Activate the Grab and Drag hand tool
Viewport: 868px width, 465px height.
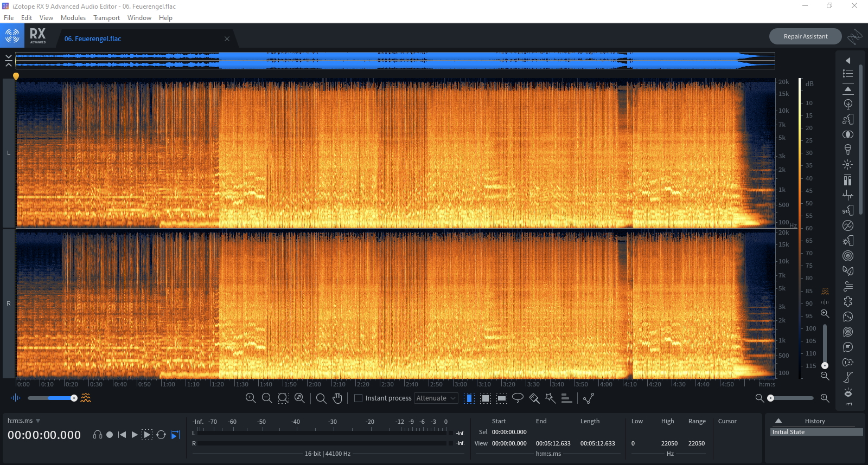337,398
